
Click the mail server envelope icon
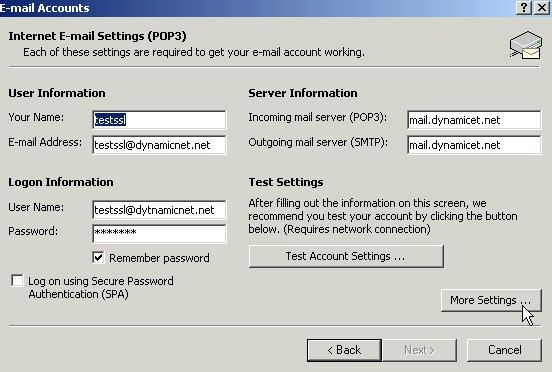526,45
